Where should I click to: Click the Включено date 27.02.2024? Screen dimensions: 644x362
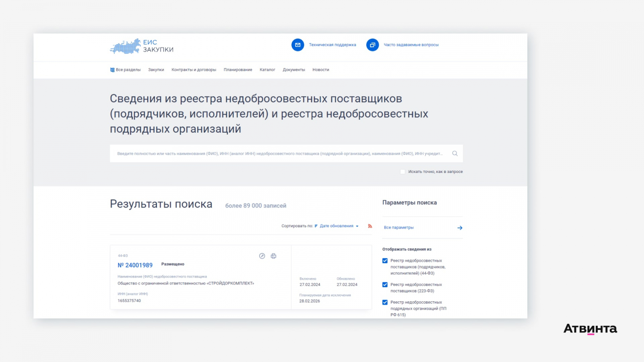click(310, 284)
